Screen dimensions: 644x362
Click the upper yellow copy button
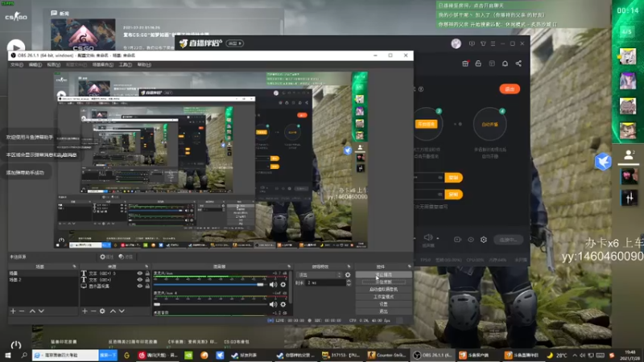click(x=453, y=177)
